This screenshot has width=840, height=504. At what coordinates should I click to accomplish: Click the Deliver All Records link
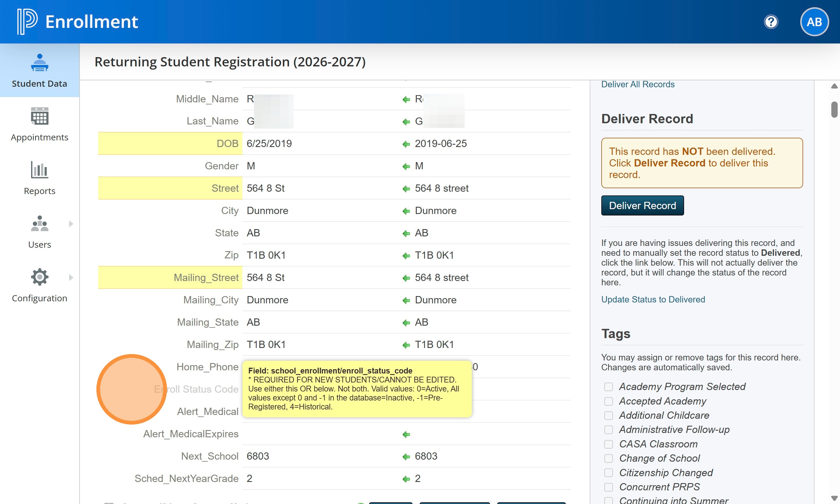tap(637, 84)
